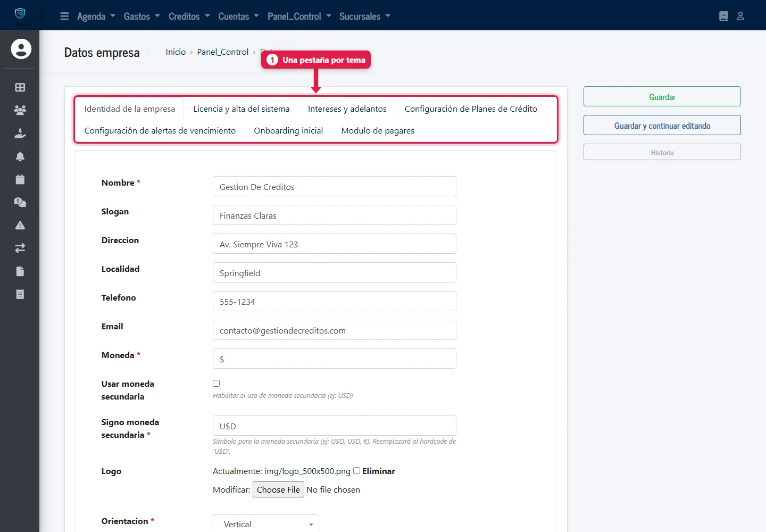Open the user avatar in the sidebar
Viewport: 766px width, 532px height.
21,49
